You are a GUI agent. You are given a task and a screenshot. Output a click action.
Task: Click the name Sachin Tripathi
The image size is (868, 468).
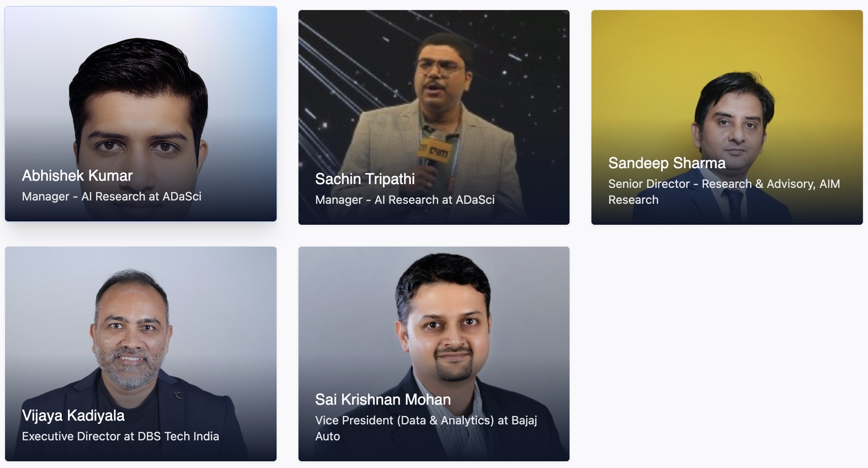coord(365,179)
